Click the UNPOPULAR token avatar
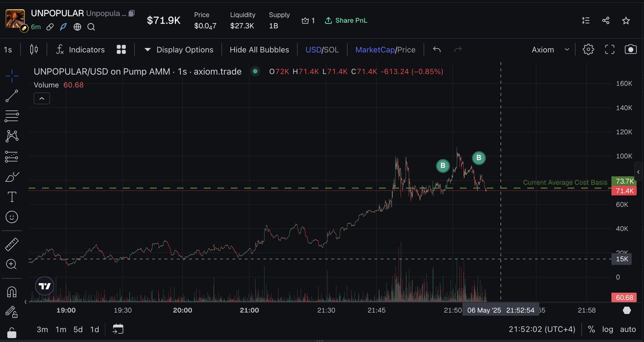Image resolution: width=644 pixels, height=342 pixels. [x=16, y=19]
